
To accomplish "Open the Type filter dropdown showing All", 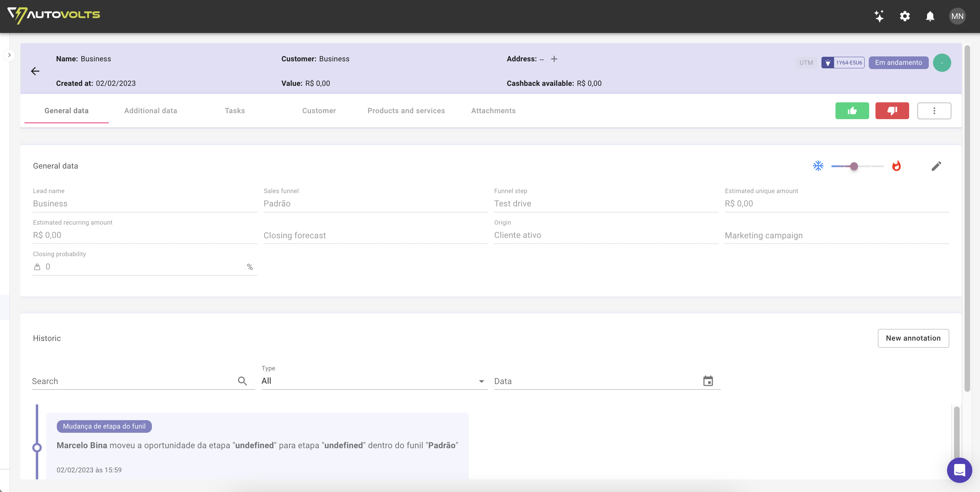I will pos(481,381).
